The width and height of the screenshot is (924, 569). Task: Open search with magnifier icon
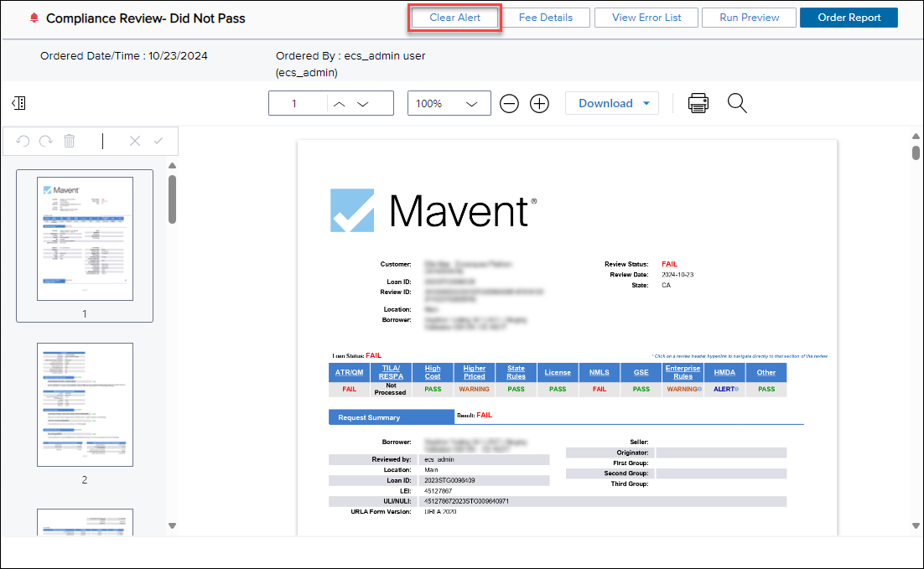(737, 103)
